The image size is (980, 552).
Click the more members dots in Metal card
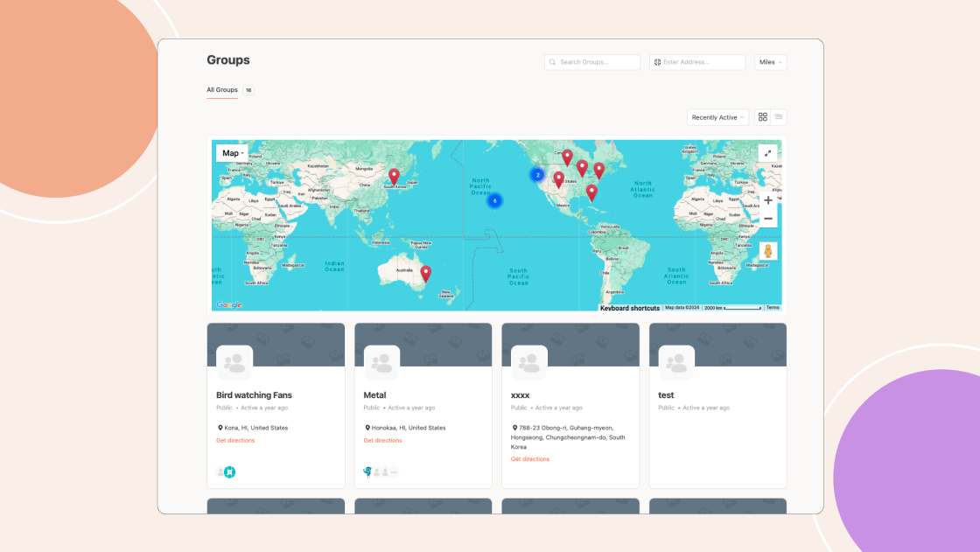[x=395, y=472]
